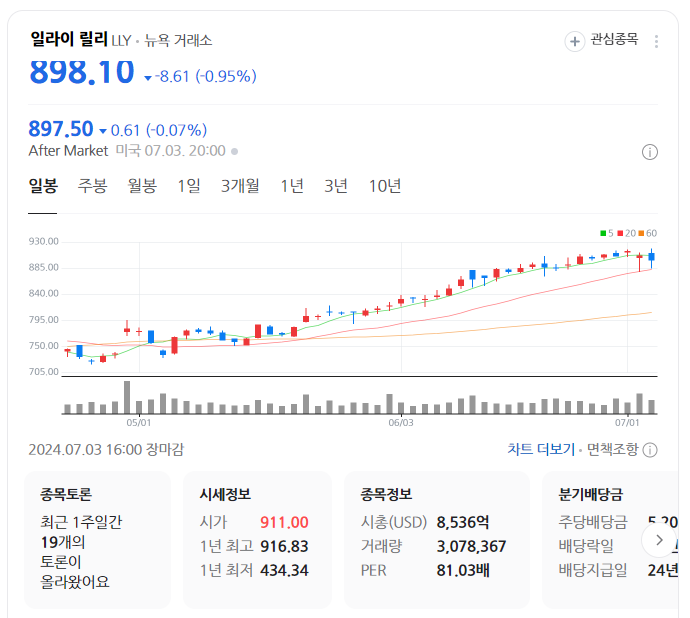The image size is (690, 618).
Task: Click the next arrow on info cards
Action: coord(659,540)
